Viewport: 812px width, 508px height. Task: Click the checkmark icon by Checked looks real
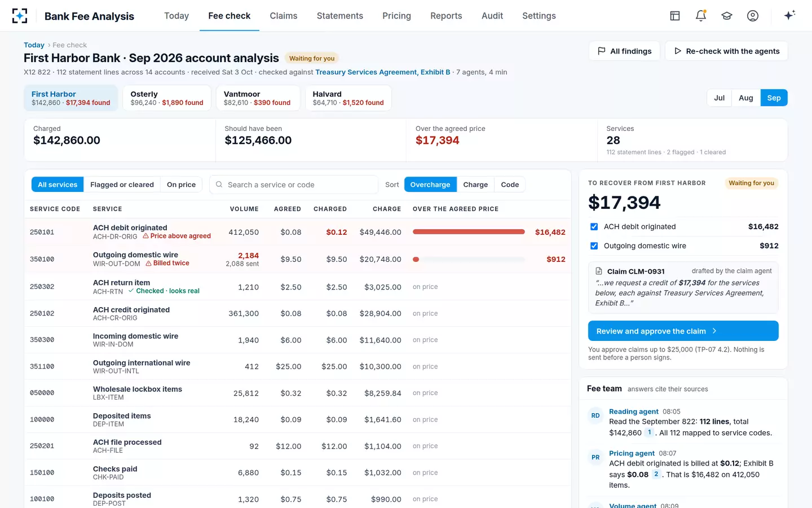[131, 291]
